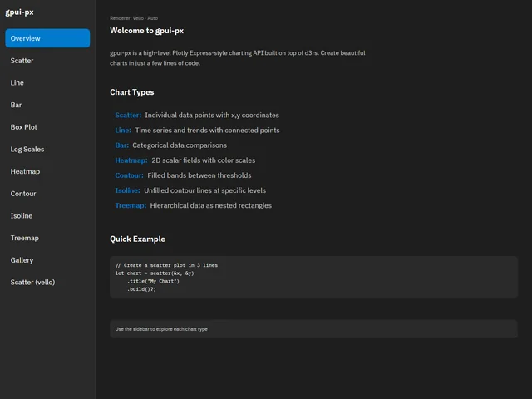Click the 'Welcome to gpui-px' heading
Screen dimensions: 532x399
click(146, 31)
